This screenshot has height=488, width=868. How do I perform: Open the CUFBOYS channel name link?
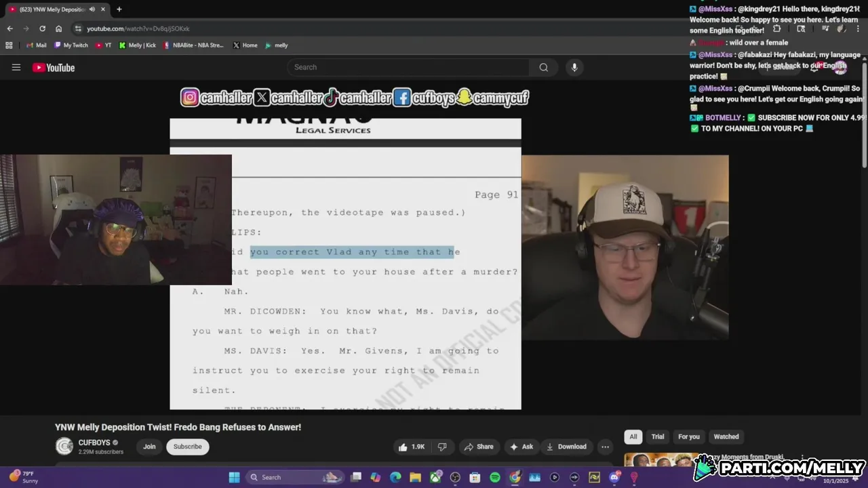point(94,443)
